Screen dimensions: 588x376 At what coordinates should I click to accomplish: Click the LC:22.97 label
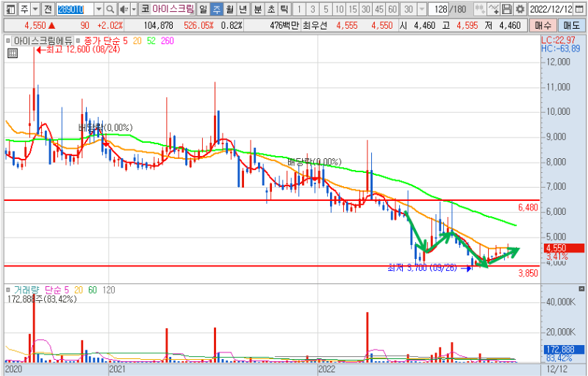click(558, 40)
